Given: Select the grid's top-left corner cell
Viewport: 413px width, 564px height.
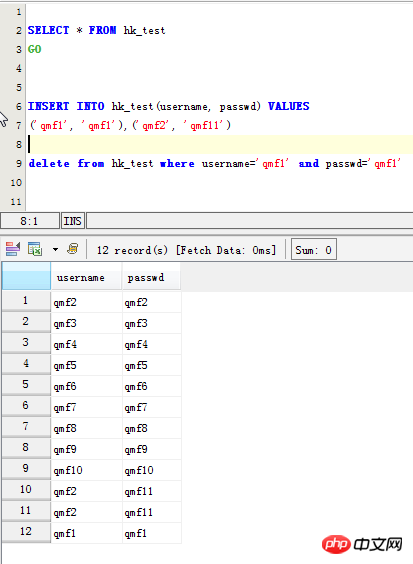Looking at the screenshot, I should point(26,276).
